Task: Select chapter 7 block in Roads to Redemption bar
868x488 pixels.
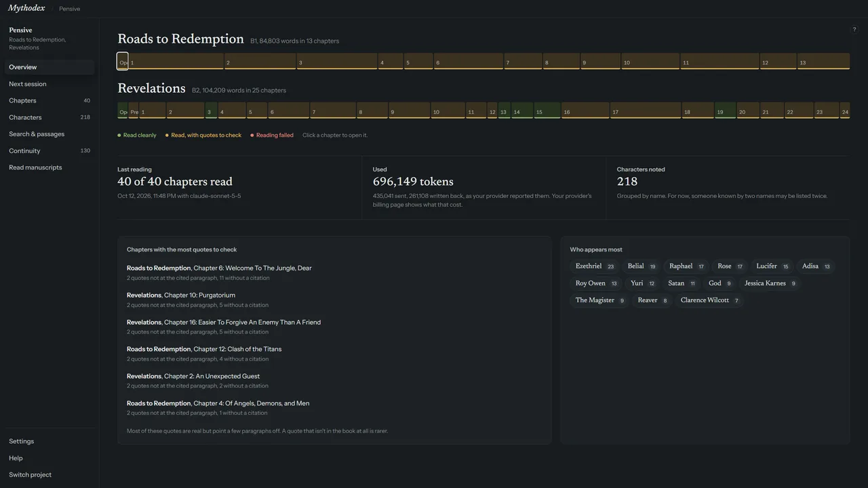Action: click(x=523, y=62)
